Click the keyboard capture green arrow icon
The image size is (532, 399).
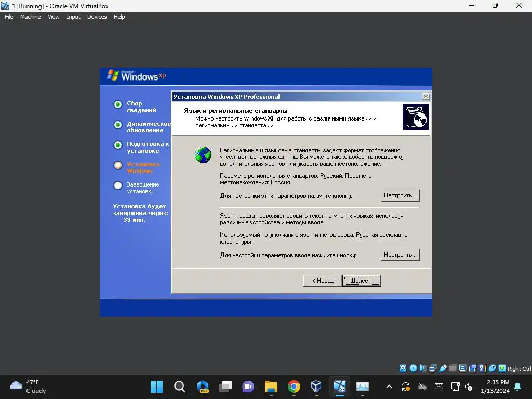coord(502,368)
